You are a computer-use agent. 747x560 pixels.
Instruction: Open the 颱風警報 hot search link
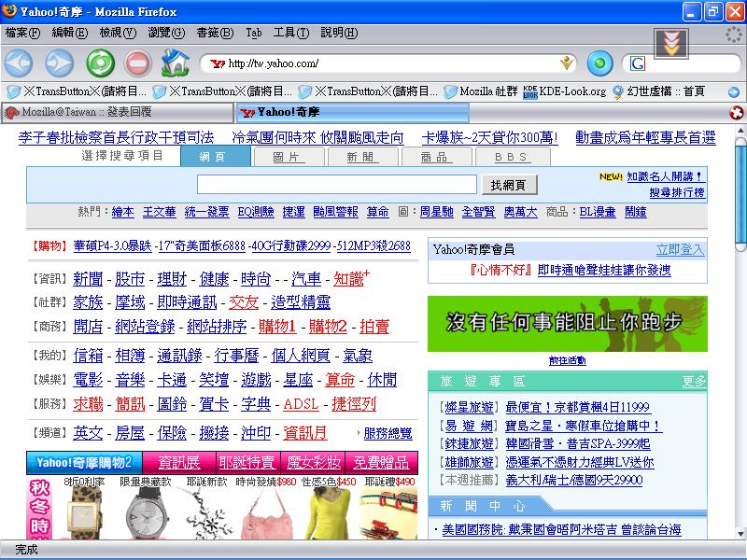335,212
